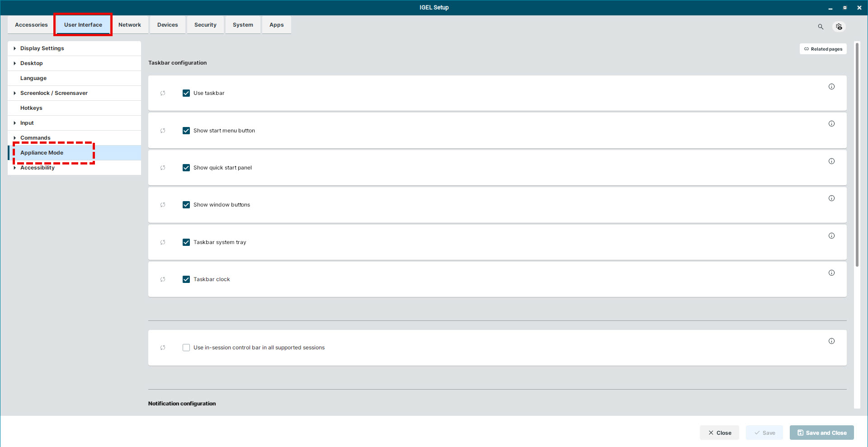Expand Accessibility tree arrow
Image resolution: width=868 pixels, height=447 pixels.
pos(14,168)
